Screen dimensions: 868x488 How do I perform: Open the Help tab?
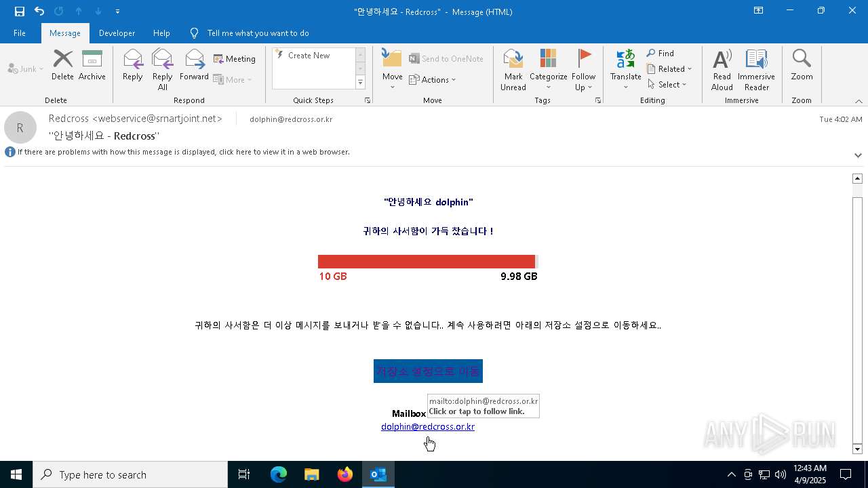[161, 33]
